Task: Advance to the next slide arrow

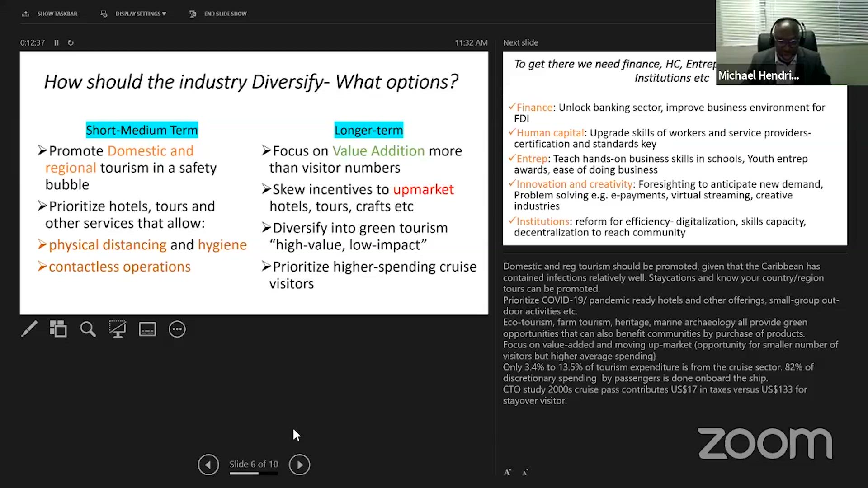Action: click(299, 465)
